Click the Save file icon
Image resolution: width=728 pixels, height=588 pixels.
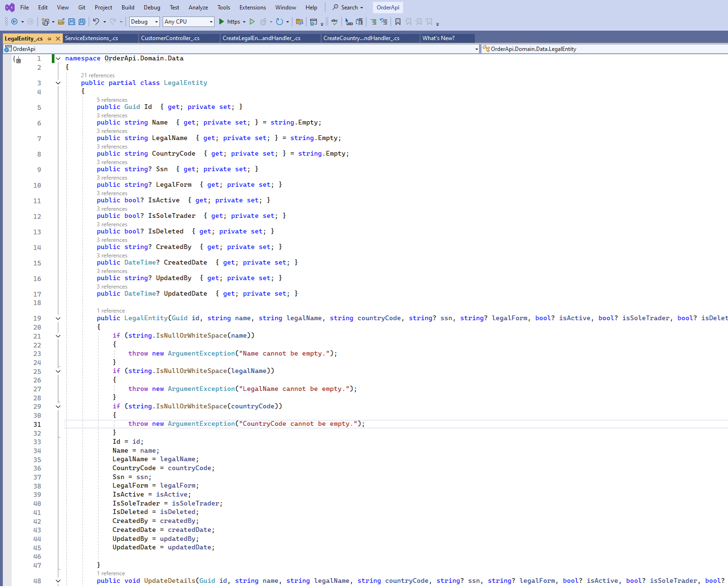pyautogui.click(x=72, y=22)
